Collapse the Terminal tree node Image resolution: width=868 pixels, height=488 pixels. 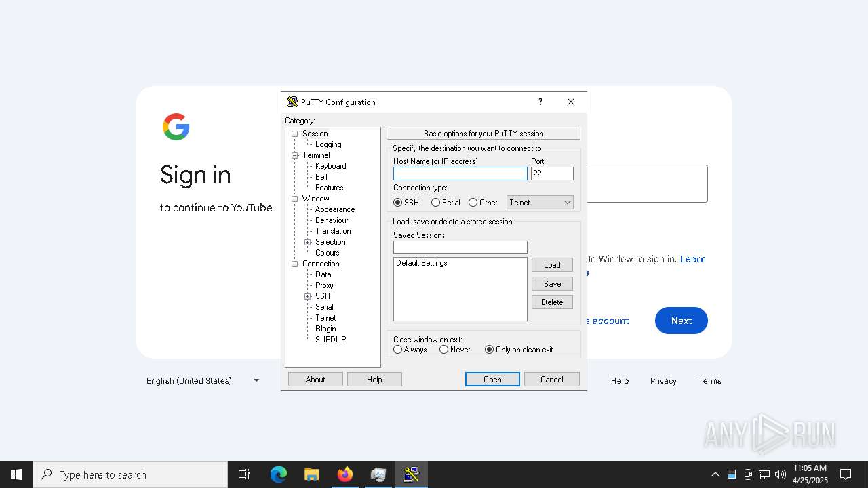tap(295, 155)
